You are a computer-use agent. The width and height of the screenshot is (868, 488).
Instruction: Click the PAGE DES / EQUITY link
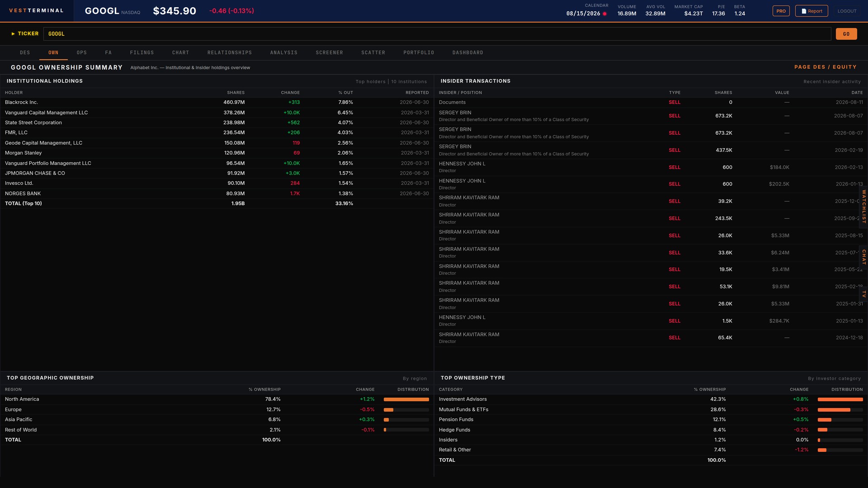826,67
